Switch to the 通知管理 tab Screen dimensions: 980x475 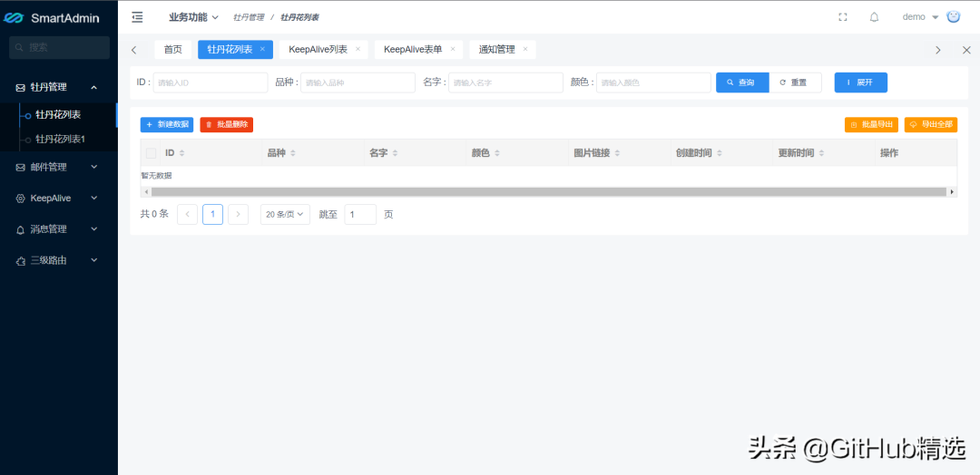[x=497, y=50]
